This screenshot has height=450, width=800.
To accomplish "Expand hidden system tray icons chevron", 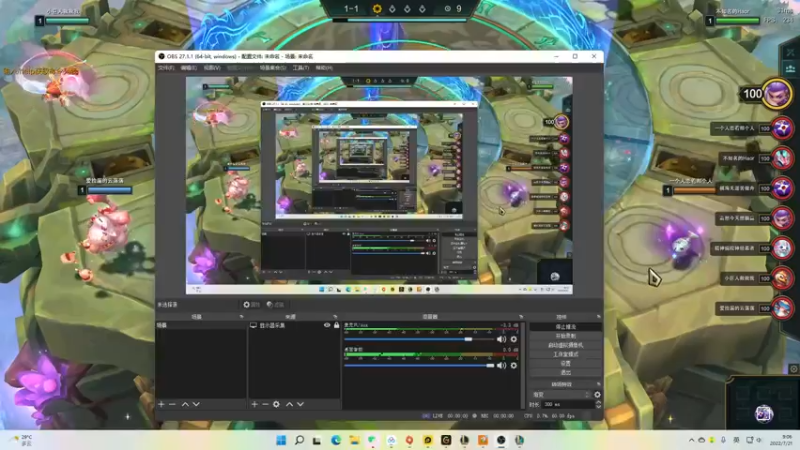I will (692, 440).
